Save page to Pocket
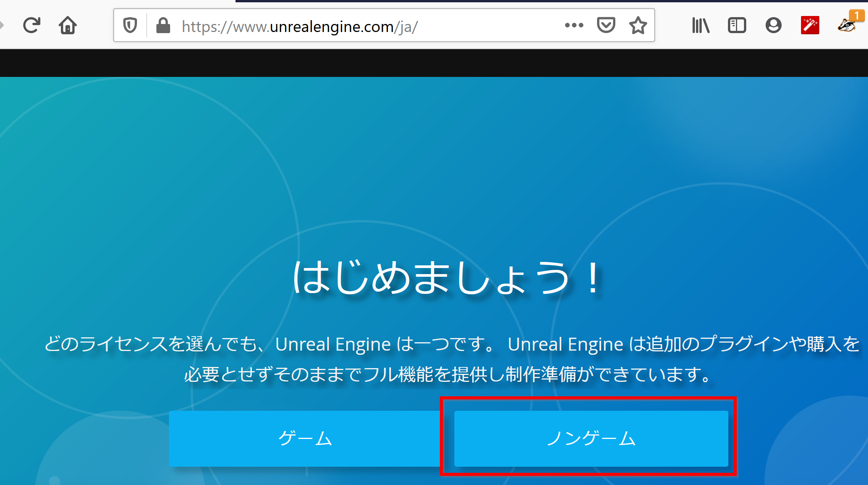Image resolution: width=868 pixels, height=485 pixels. coord(606,26)
